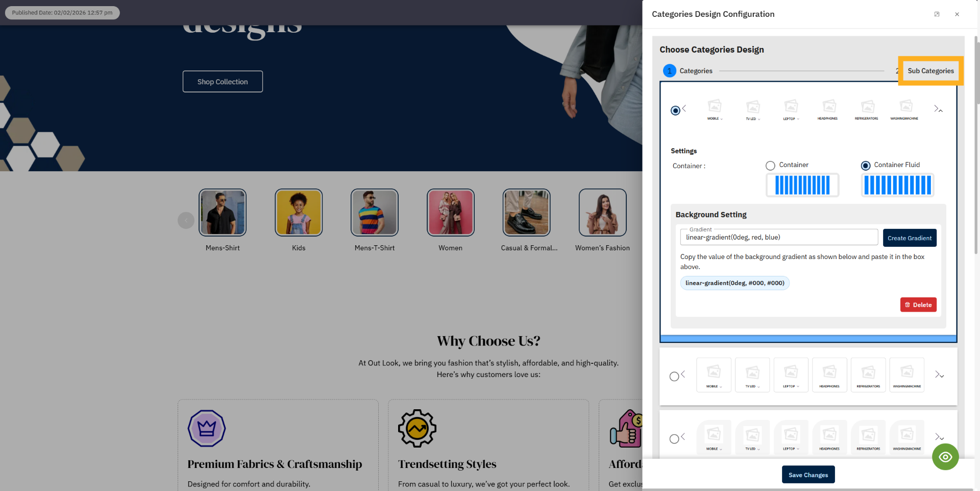This screenshot has width=980, height=491.
Task: Click the LEPTOP card in second design
Action: point(791,375)
